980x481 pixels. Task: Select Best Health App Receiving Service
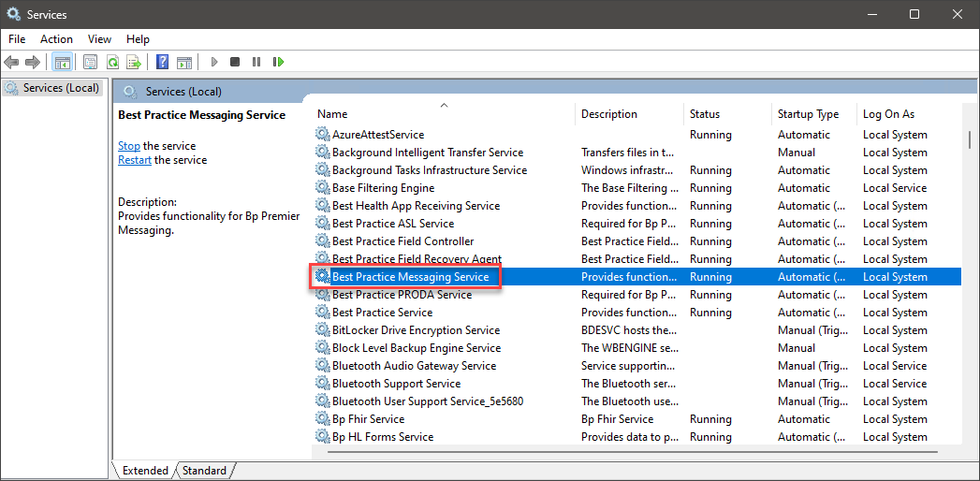416,206
